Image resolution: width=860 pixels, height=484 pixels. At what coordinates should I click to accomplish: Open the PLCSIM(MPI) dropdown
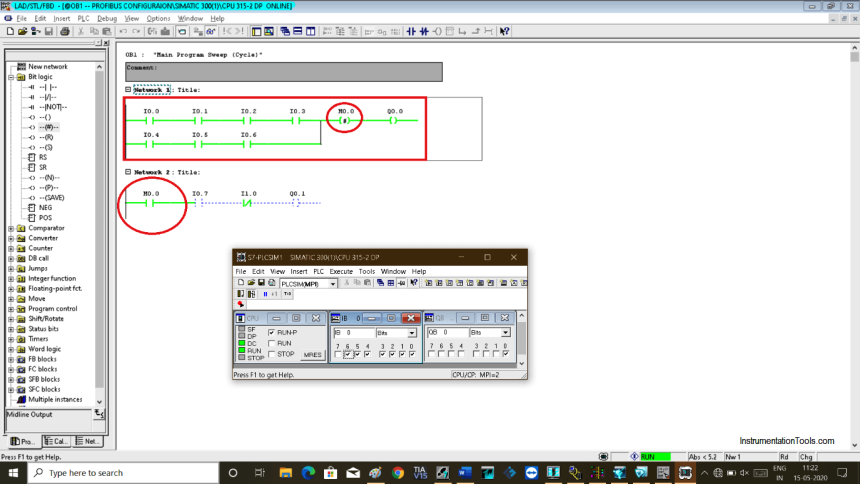[x=332, y=284]
